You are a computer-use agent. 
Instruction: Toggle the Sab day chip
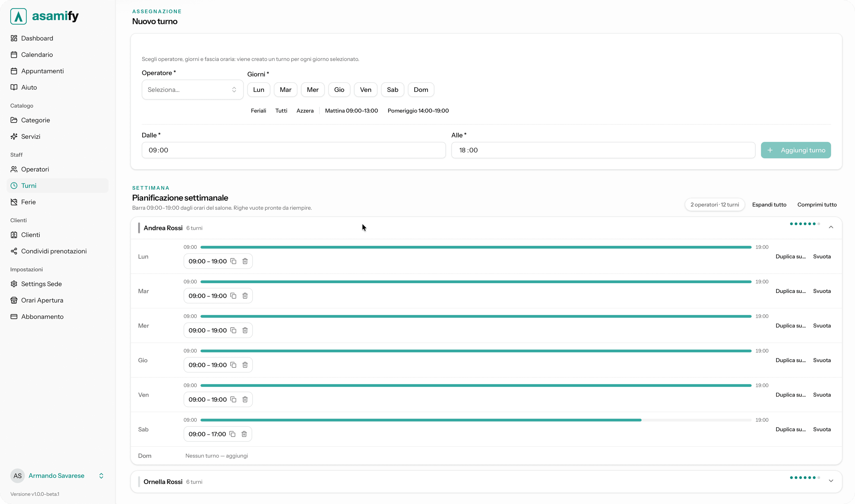[x=392, y=90]
